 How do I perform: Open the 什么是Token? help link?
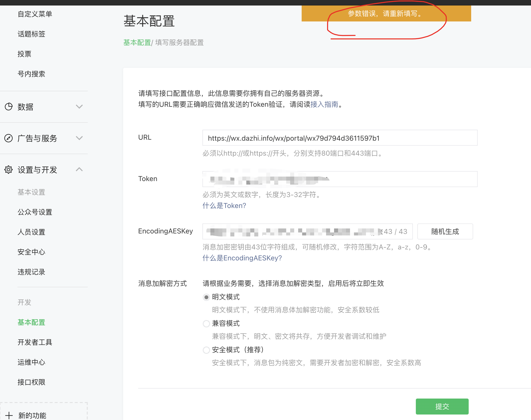[224, 206]
